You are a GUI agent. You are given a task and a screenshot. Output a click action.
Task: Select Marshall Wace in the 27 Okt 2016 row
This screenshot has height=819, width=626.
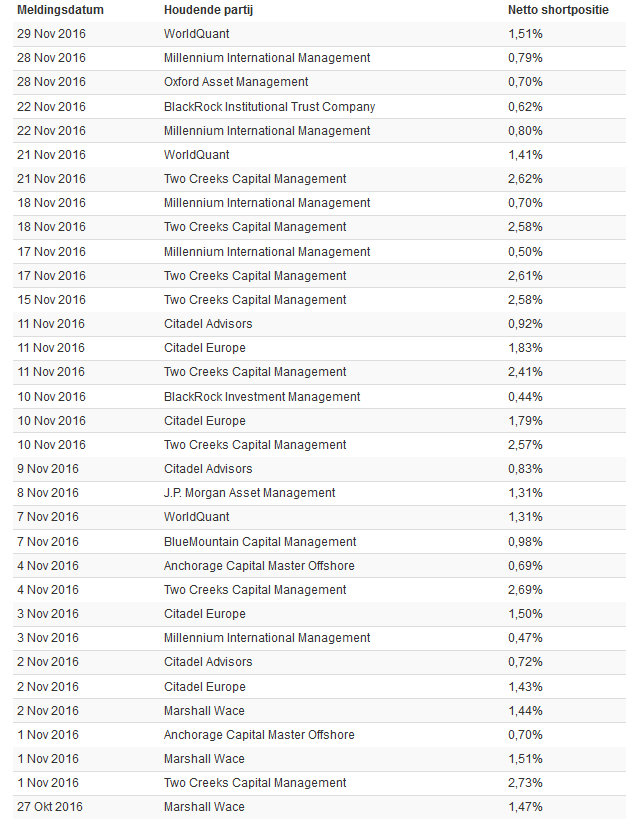point(204,808)
